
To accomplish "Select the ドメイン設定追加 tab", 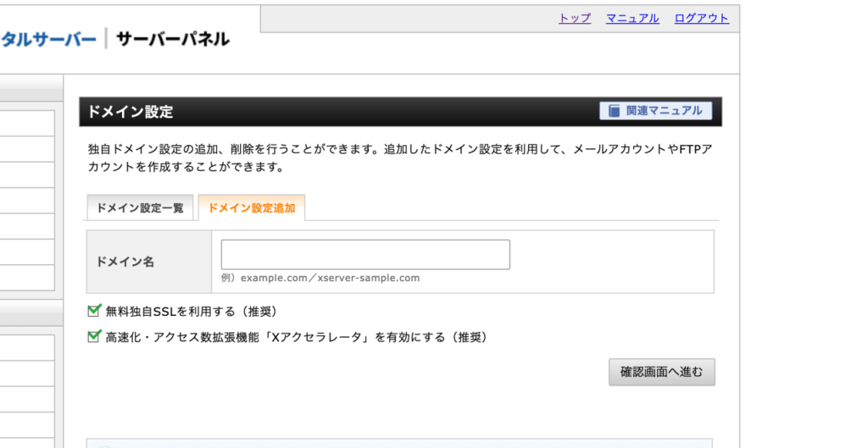I will click(x=252, y=207).
